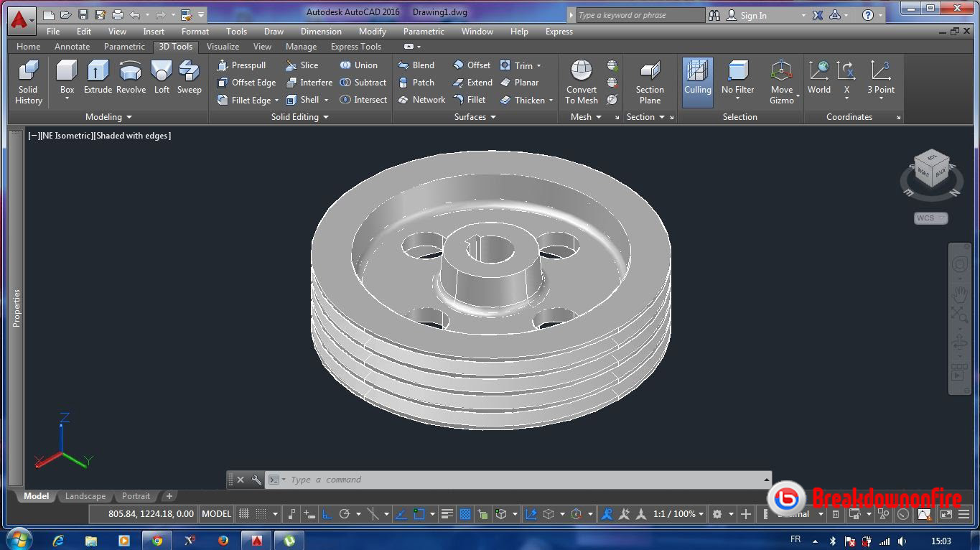Click the 3 Point UCS tool
This screenshot has width=980, height=550.
[x=881, y=77]
